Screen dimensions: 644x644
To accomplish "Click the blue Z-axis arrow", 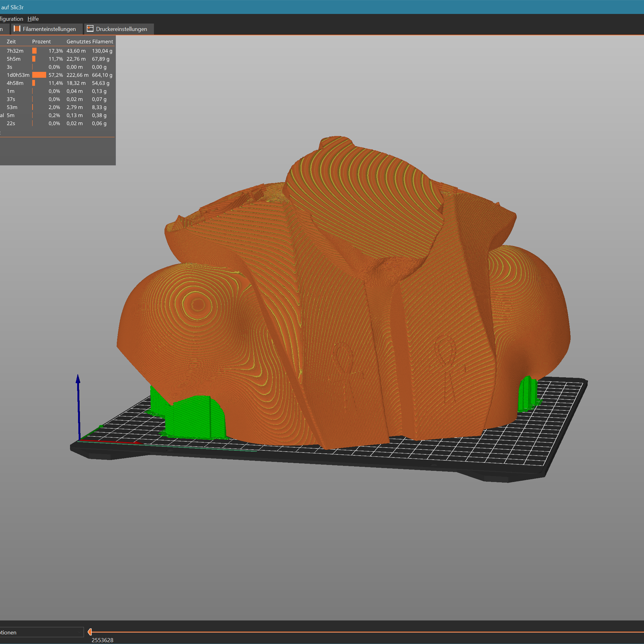I will (x=78, y=405).
